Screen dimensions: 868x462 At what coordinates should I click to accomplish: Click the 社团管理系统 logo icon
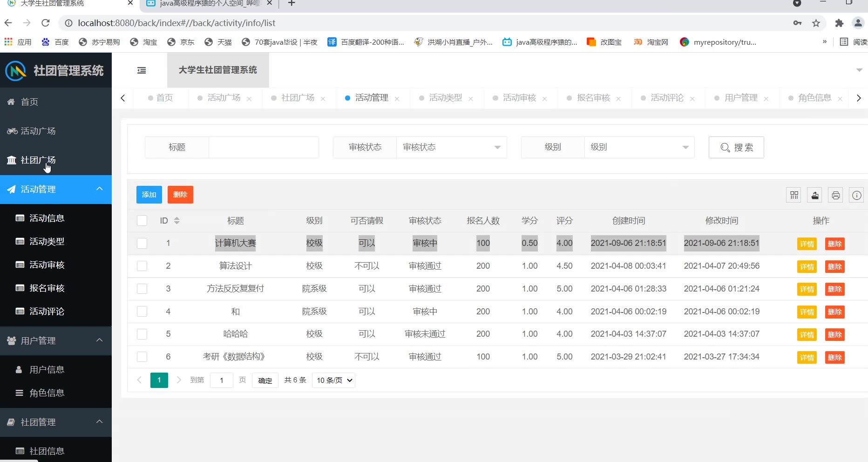tap(15, 71)
